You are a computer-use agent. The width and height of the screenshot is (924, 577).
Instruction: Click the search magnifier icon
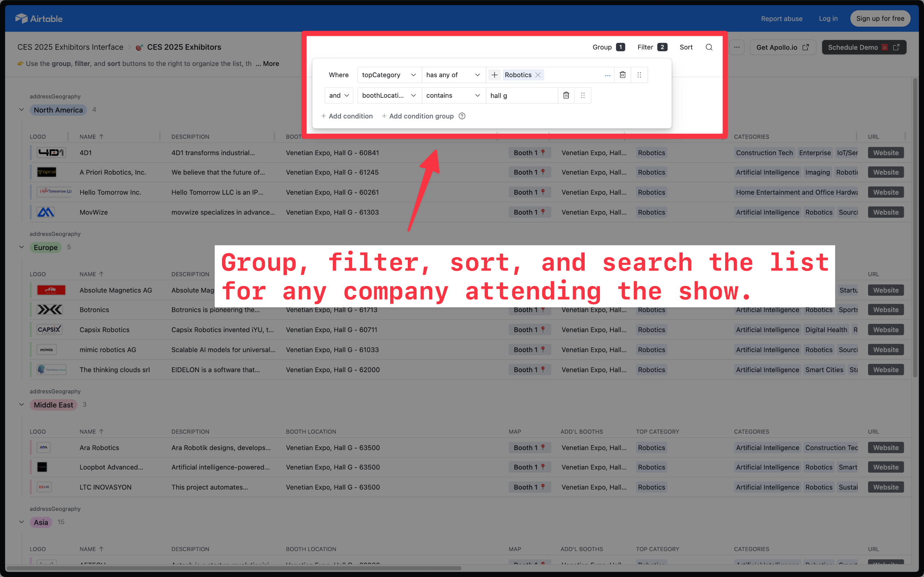709,47
